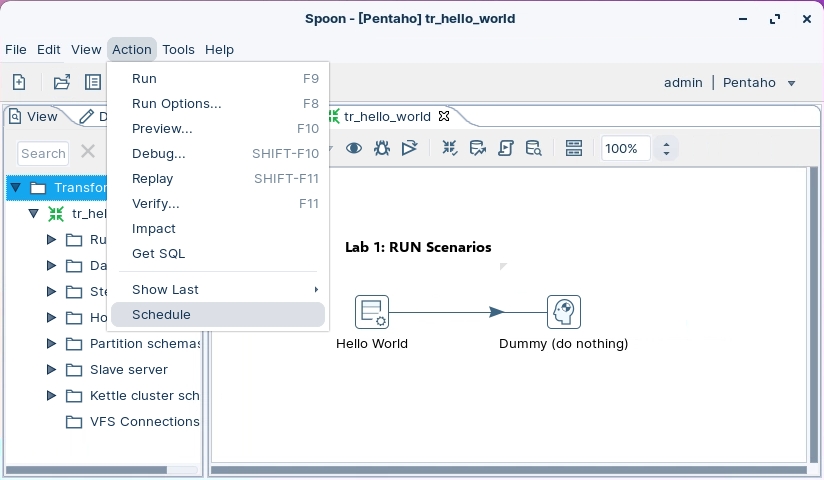The image size is (824, 480).
Task: Choose Get SQL from the Action menu
Action: pos(218,253)
